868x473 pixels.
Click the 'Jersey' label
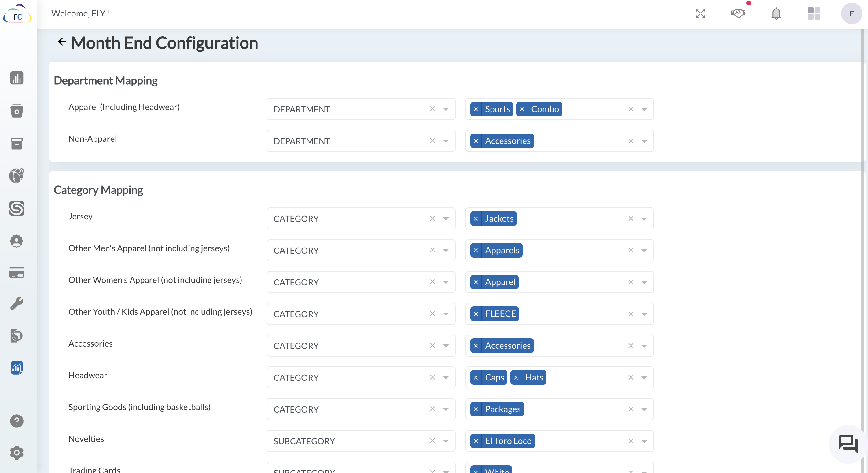coord(80,216)
